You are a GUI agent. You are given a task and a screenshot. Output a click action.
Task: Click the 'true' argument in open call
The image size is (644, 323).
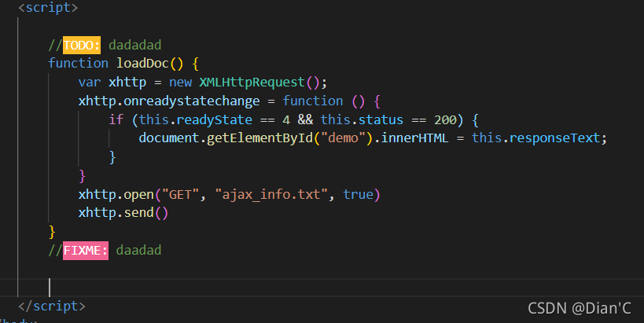(358, 194)
